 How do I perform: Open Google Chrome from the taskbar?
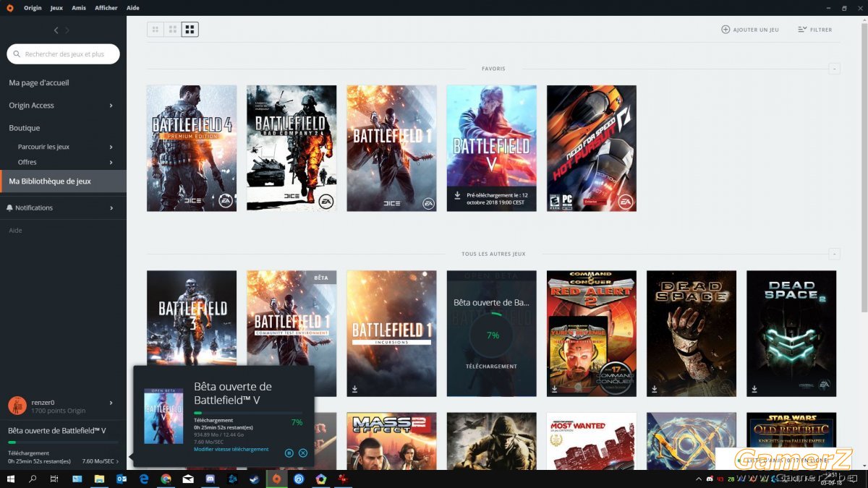[166, 479]
